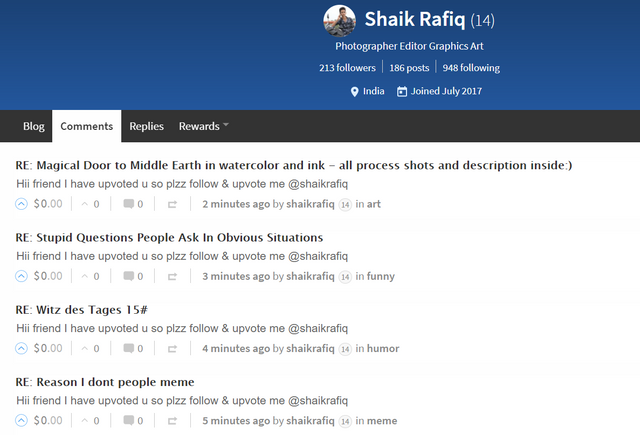Click the reply bubble icon on the Stupid Questions comment
The image size is (640, 435).
(x=128, y=276)
